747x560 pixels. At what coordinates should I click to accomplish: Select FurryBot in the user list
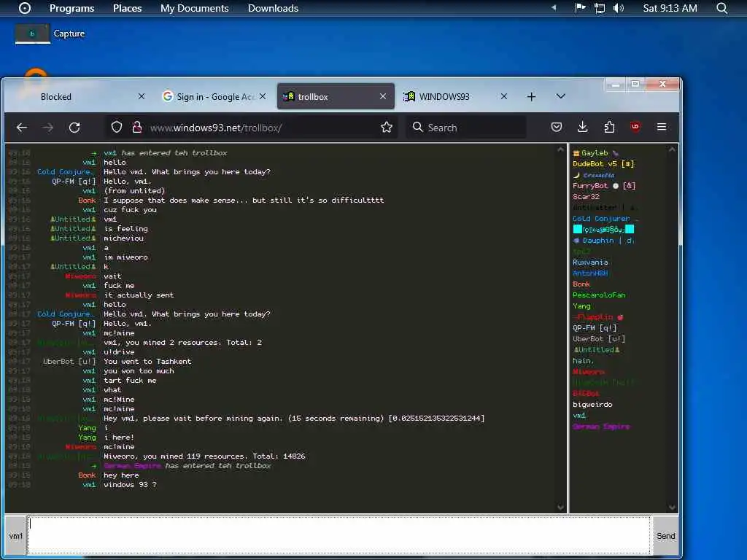(x=604, y=186)
